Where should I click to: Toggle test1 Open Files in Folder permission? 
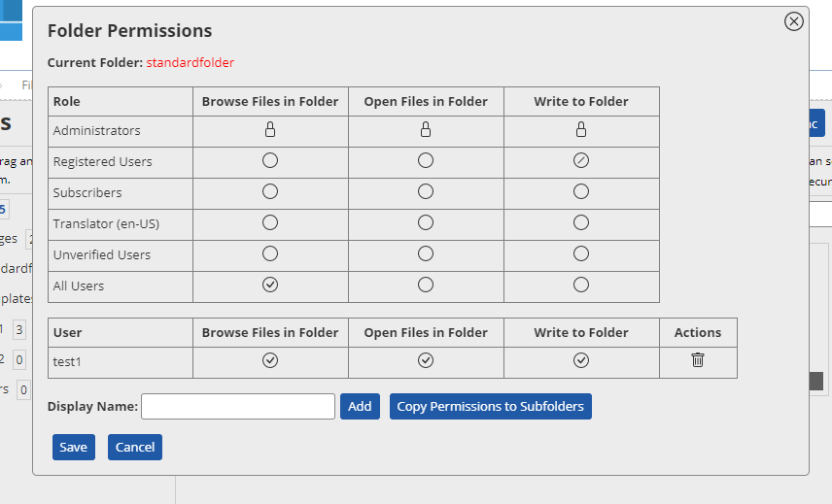pos(426,360)
